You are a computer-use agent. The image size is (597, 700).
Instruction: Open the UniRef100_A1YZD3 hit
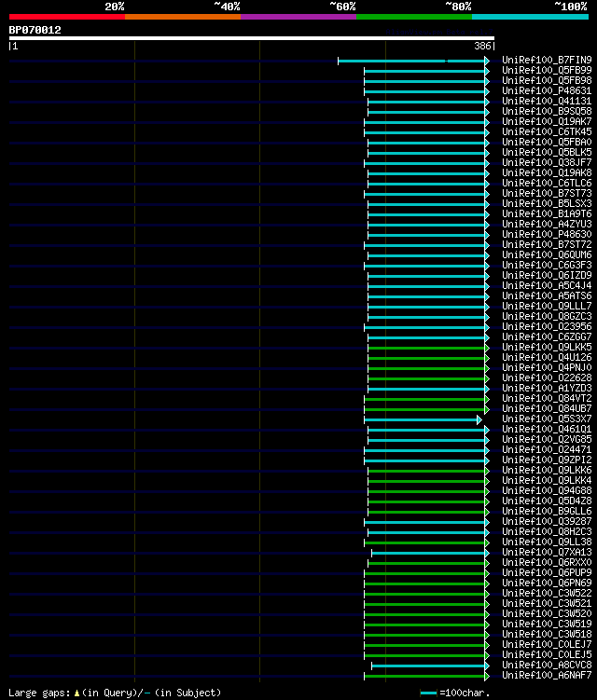547,389
